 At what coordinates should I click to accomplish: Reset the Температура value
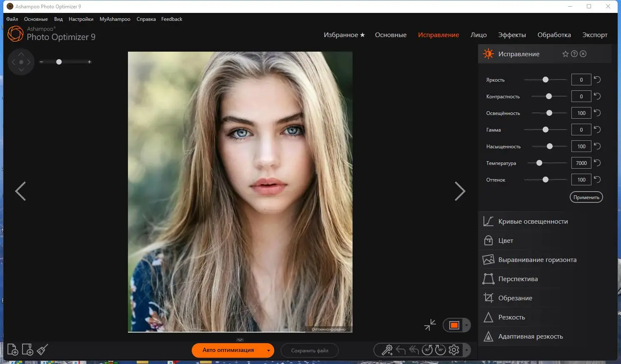tap(597, 163)
